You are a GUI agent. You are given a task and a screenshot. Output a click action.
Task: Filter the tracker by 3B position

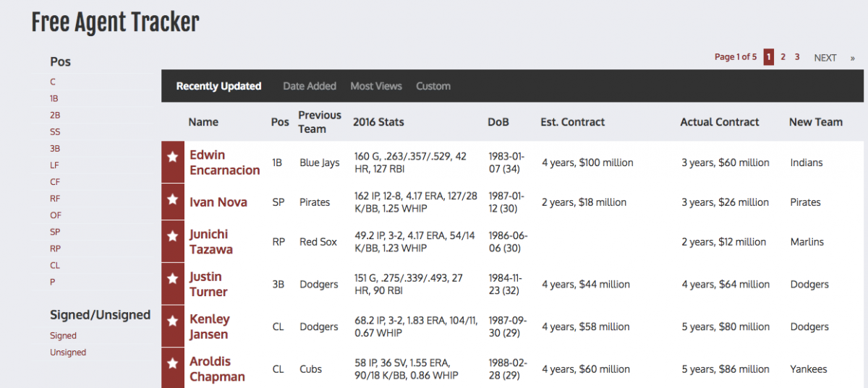55,149
